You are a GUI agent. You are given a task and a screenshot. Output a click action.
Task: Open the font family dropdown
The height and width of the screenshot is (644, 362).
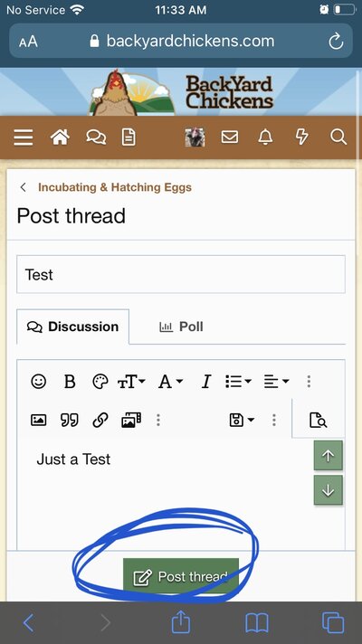[170, 382]
